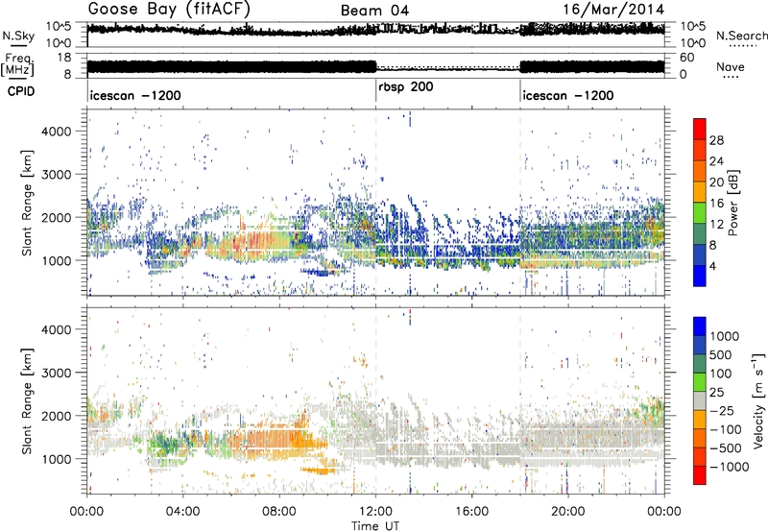
Task: Click the '20' label on power colorbar
Action: [716, 182]
